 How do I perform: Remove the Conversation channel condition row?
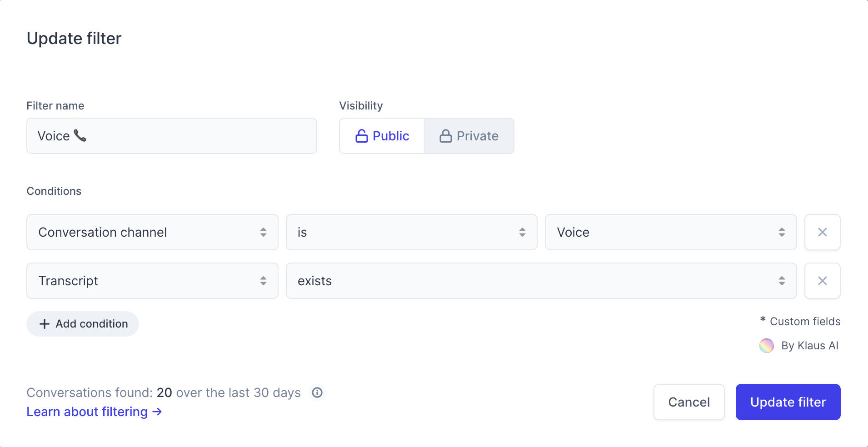(822, 232)
